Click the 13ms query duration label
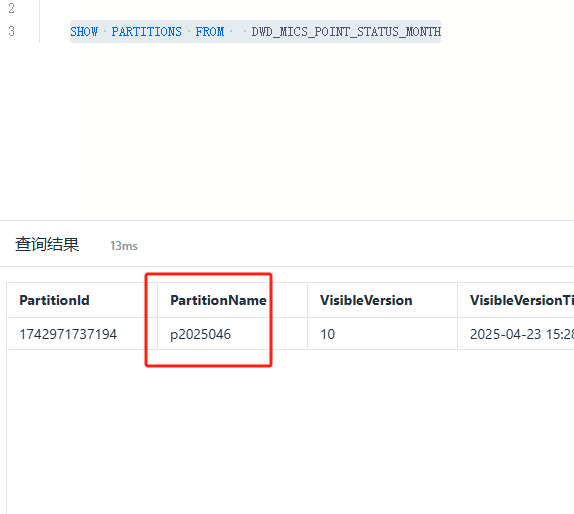This screenshot has height=514, width=574. pyautogui.click(x=124, y=246)
